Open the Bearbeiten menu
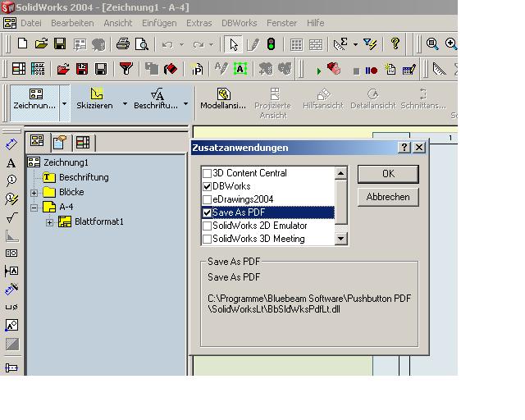525x420 pixels. coord(72,23)
